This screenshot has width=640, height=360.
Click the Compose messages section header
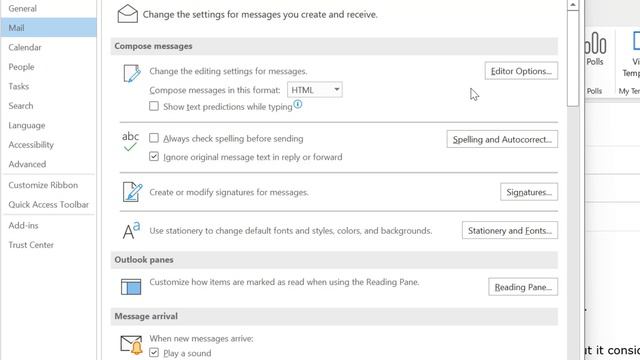[334, 46]
